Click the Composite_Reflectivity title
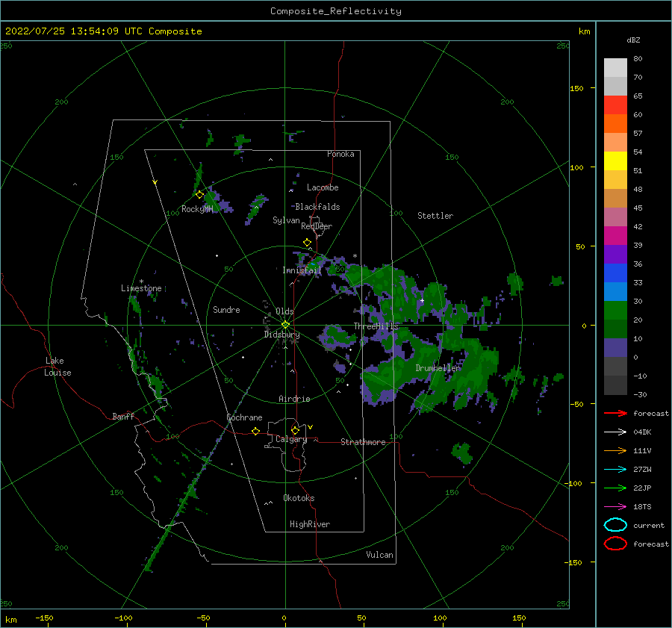This screenshot has height=628, width=672. 336,11
